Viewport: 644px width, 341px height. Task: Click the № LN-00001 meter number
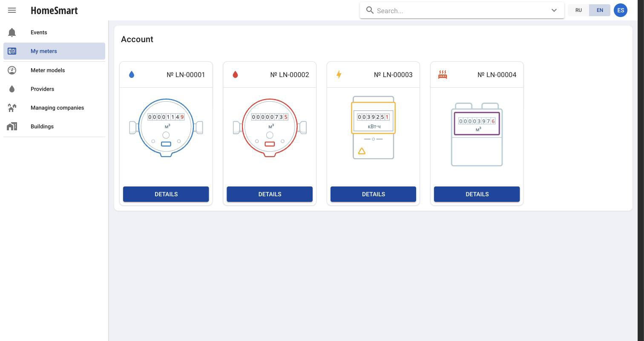(186, 75)
